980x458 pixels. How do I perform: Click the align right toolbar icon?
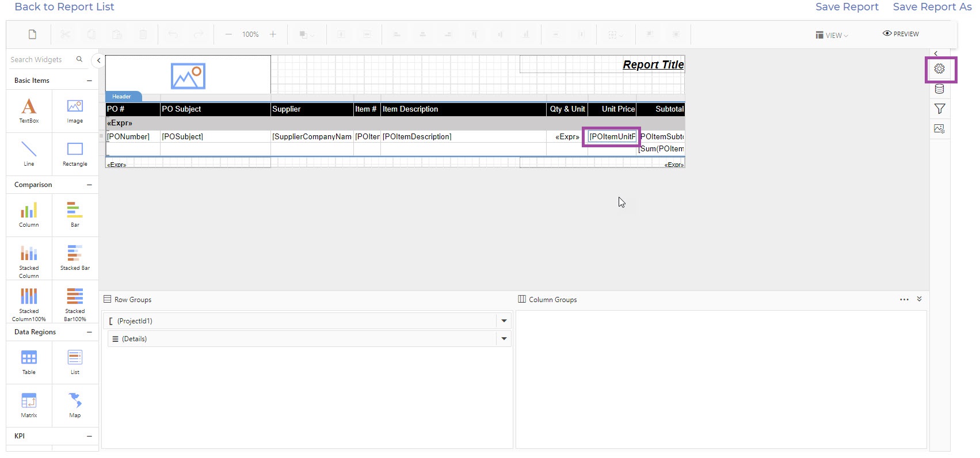[448, 35]
